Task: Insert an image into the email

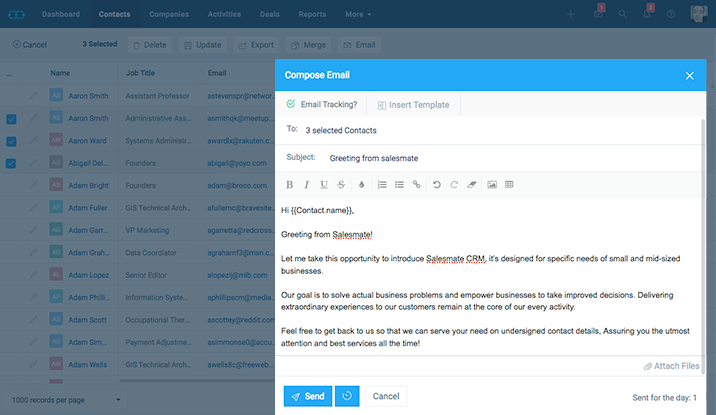Action: pos(492,184)
